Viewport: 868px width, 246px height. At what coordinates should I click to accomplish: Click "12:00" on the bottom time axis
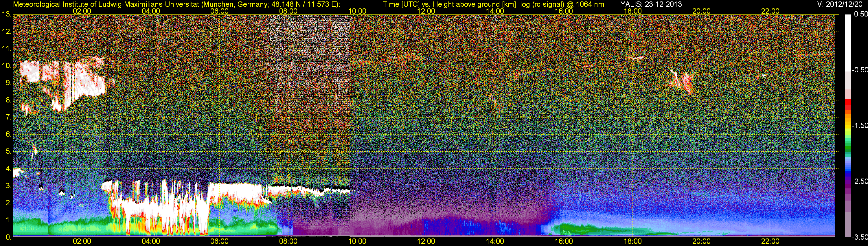point(426,241)
